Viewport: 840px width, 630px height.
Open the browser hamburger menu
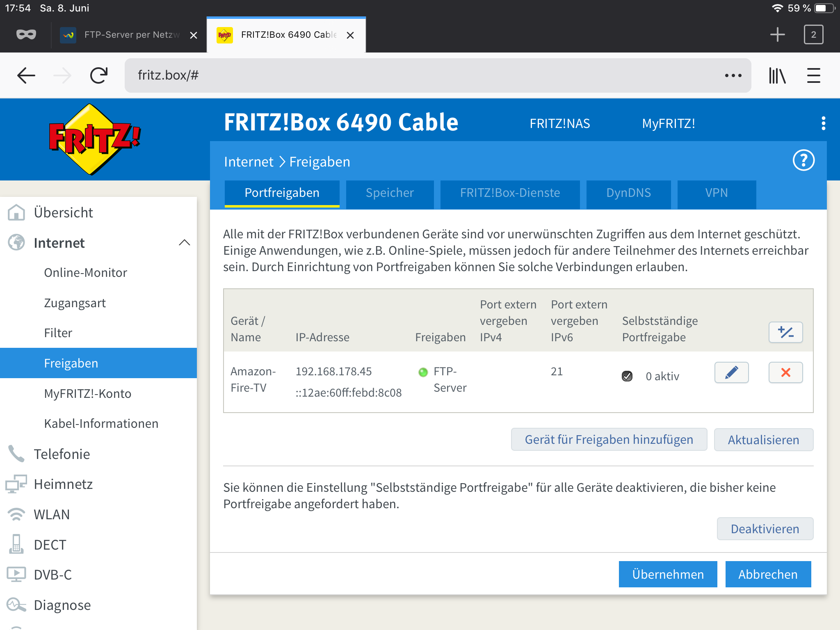tap(813, 75)
